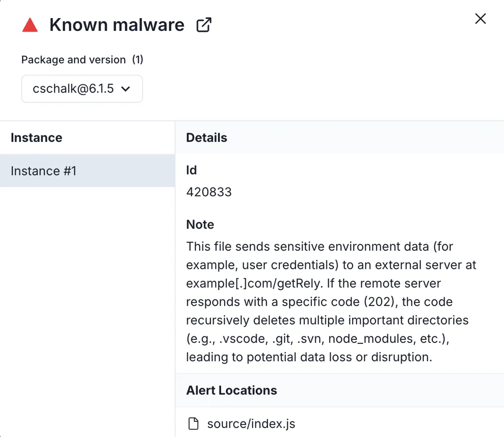Expand the cschalk@6.1.5 package dropdown
Image resolution: width=504 pixels, height=437 pixels.
point(82,89)
